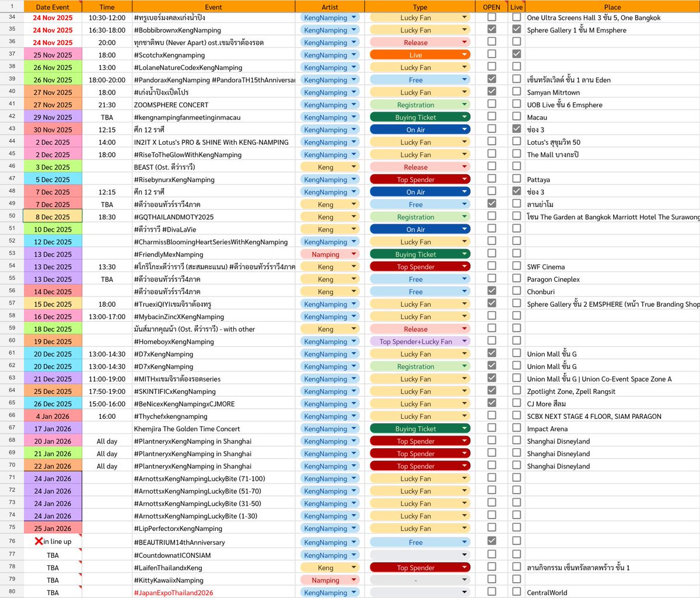Click the 21:30 time cell
The image size is (700, 598).
107,105
